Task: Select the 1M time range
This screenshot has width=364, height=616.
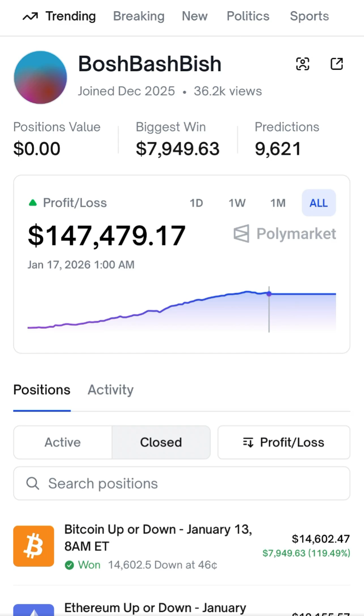Action: (278, 203)
